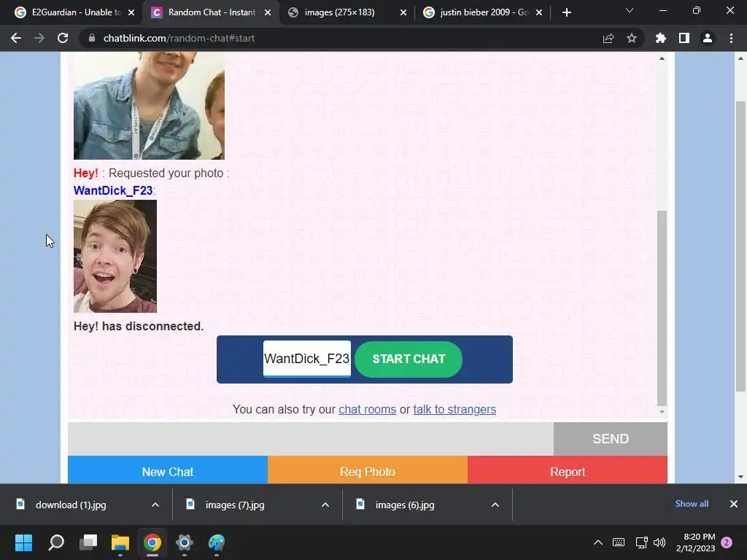Open Paint from taskbar
747x560 pixels.
coord(217,542)
